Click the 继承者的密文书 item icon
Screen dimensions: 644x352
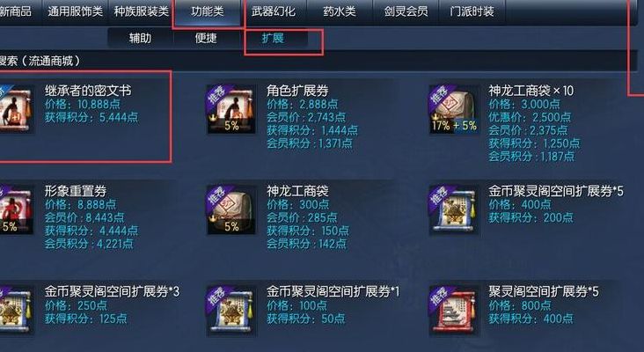(16, 110)
